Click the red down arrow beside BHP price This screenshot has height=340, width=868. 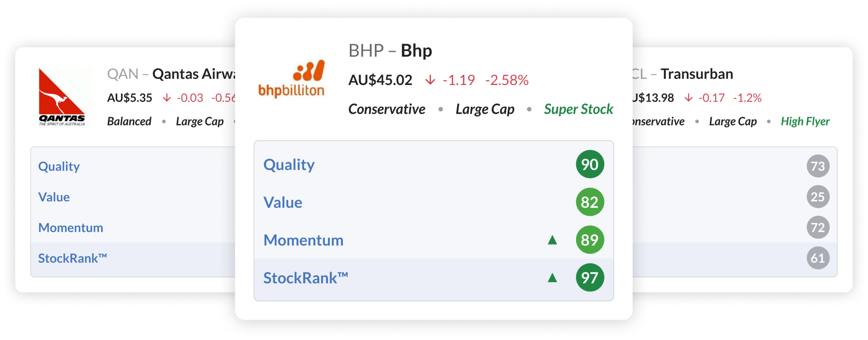[430, 81]
